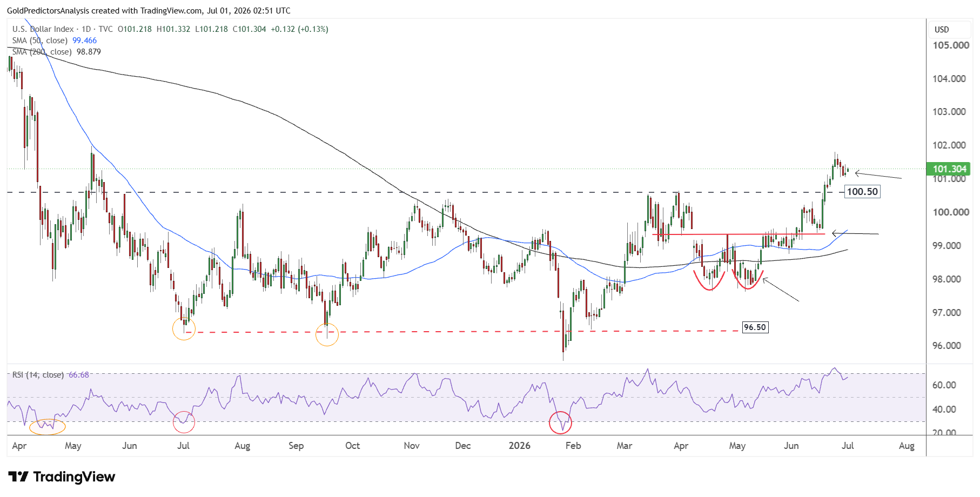The width and height of the screenshot is (980, 497).
Task: Click the SMA 200 value 98.879
Action: point(89,52)
